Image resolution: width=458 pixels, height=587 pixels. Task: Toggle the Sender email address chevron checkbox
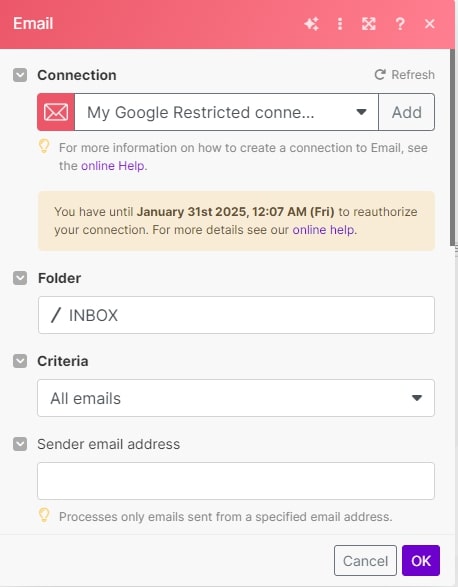tap(20, 444)
